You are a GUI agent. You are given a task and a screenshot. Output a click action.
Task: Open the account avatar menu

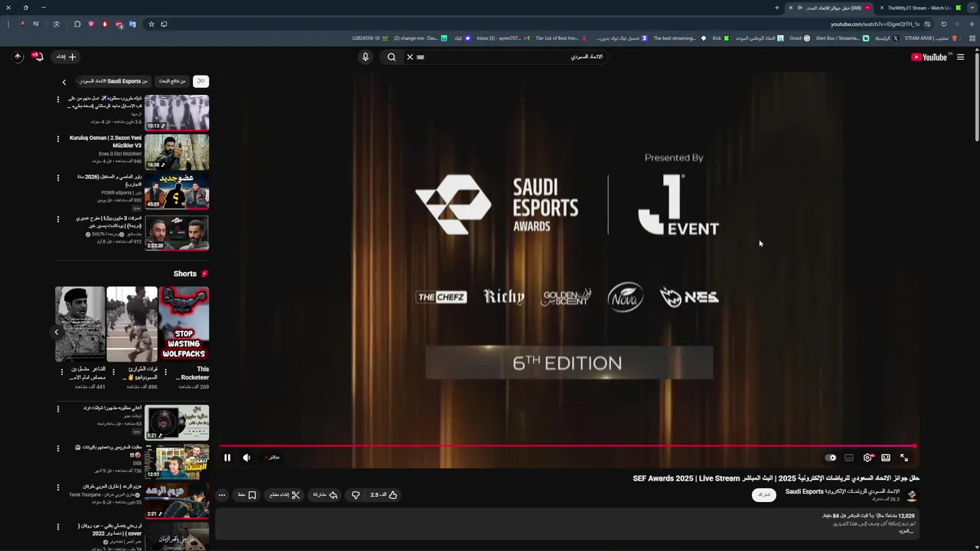click(18, 57)
